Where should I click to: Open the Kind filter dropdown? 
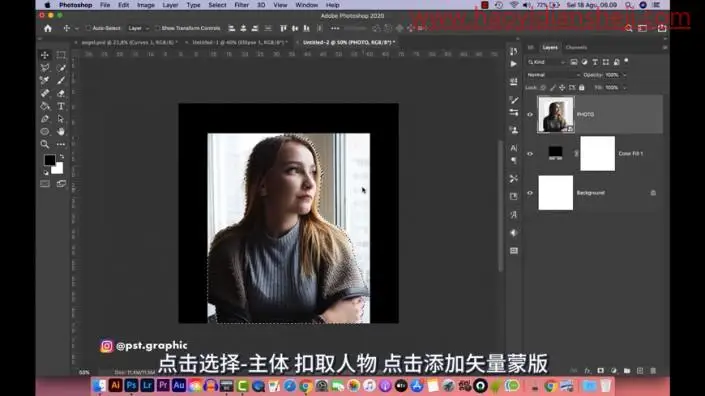[x=546, y=62]
